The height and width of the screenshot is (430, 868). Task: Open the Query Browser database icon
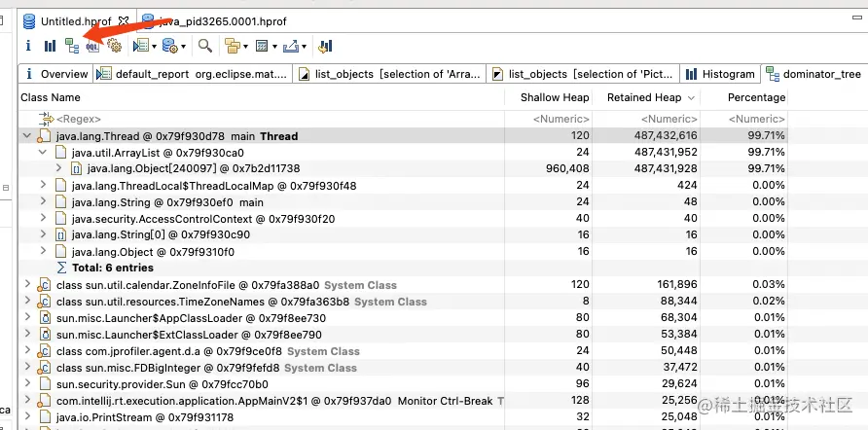[x=169, y=46]
